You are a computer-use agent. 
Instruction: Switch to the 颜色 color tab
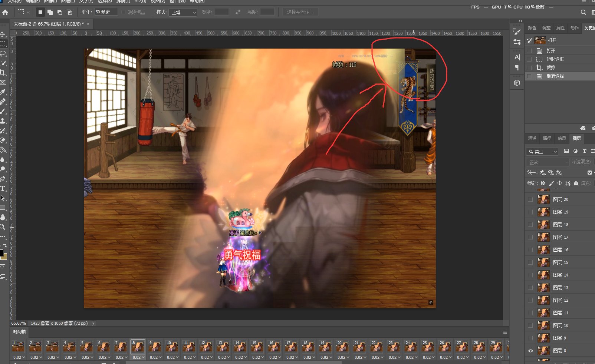point(532,28)
